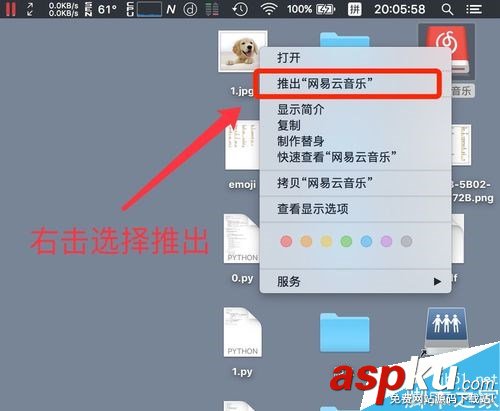Expand the 服务 submenu arrow

[437, 282]
